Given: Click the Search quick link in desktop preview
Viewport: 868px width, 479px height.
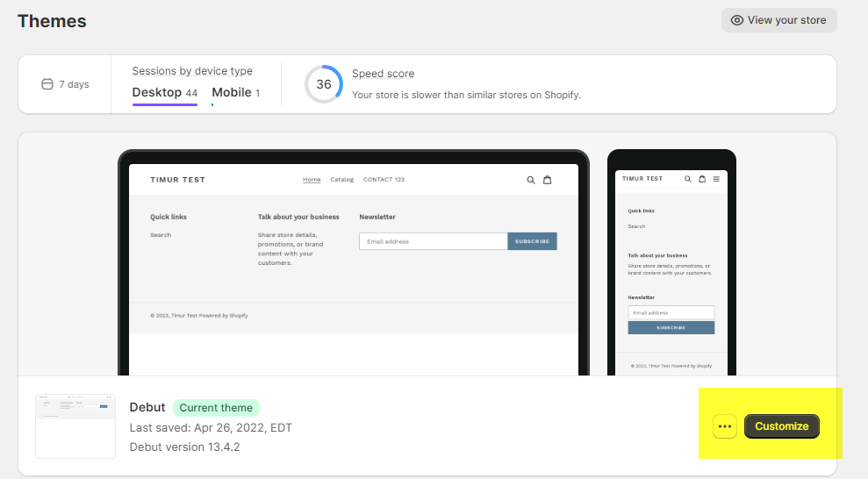Looking at the screenshot, I should [x=161, y=235].
